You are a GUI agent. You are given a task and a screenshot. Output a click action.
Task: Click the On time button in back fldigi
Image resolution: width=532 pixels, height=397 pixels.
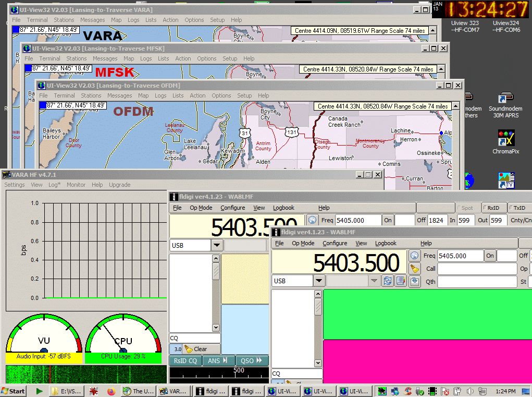tap(388, 220)
